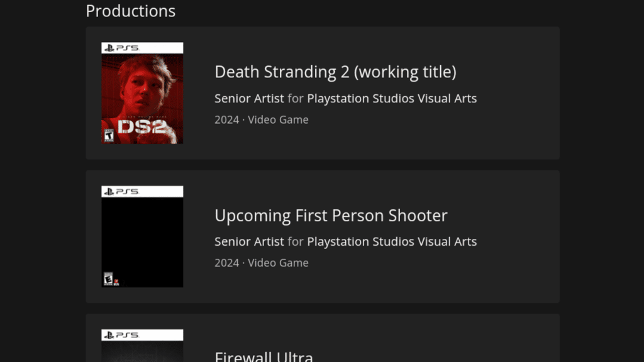Click the Death Stranding 2 (working title) heading

click(335, 72)
